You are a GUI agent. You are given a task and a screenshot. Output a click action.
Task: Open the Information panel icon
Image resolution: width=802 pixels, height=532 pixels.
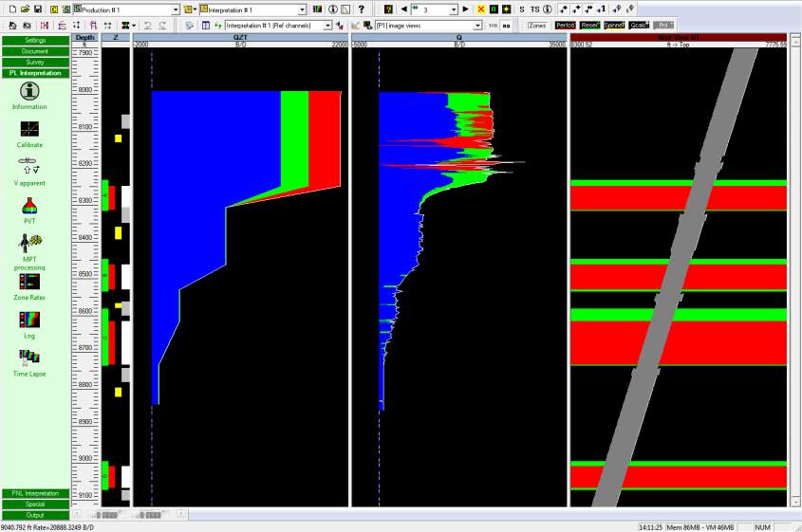pyautogui.click(x=29, y=91)
